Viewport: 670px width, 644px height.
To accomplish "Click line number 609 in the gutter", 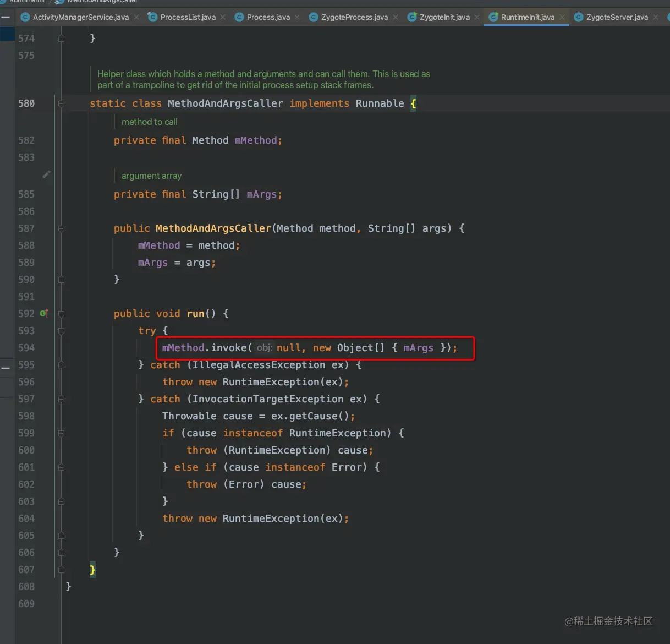I will click(x=26, y=604).
